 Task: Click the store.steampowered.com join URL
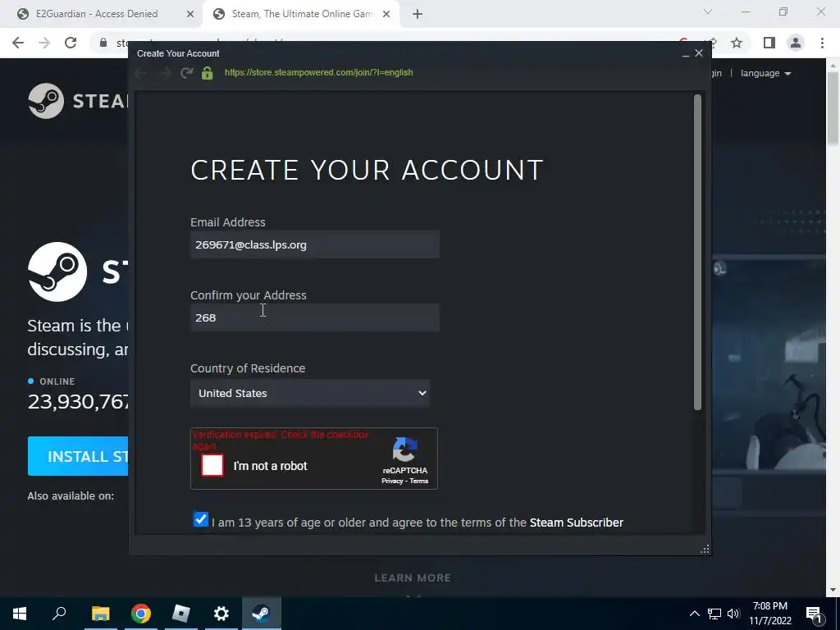click(x=319, y=72)
